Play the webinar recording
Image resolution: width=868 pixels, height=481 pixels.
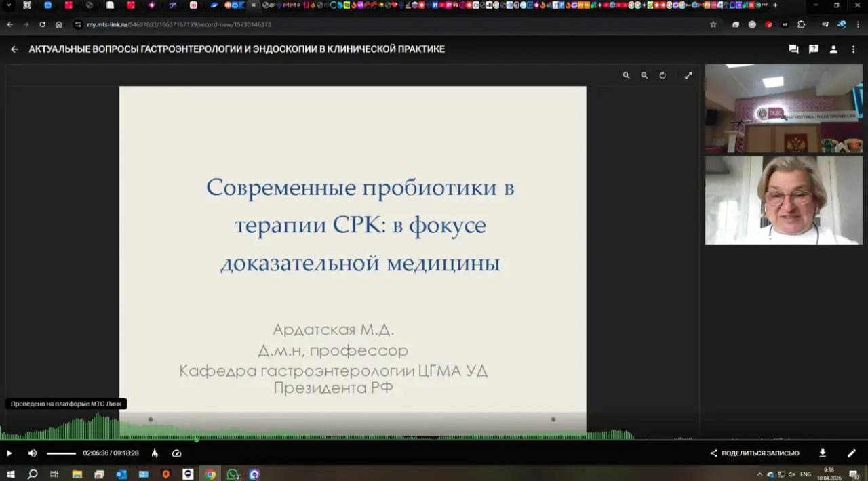click(x=9, y=453)
